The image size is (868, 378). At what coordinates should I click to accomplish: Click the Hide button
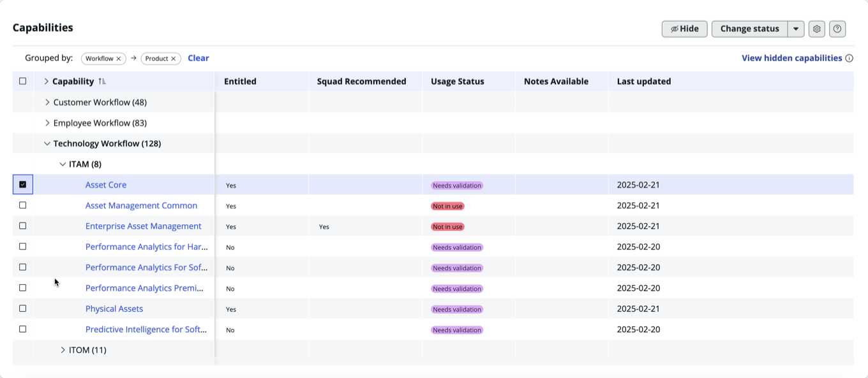(x=684, y=29)
